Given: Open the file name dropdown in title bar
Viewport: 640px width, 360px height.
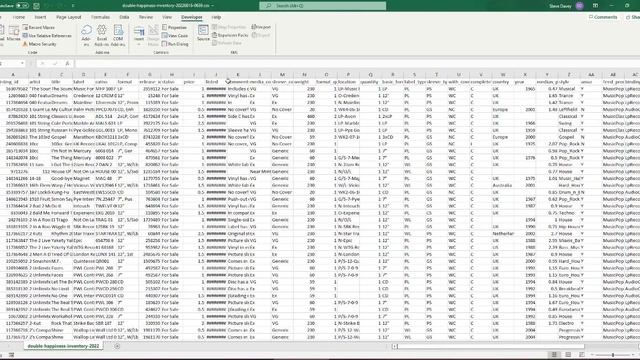Looking at the screenshot, I should (x=213, y=6).
